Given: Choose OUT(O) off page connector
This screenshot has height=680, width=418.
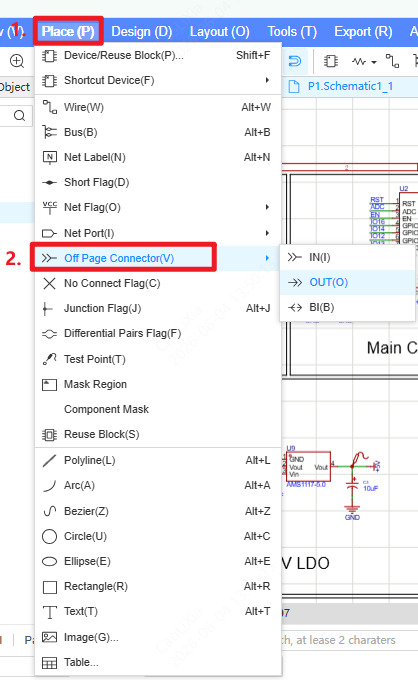Looking at the screenshot, I should (347, 282).
